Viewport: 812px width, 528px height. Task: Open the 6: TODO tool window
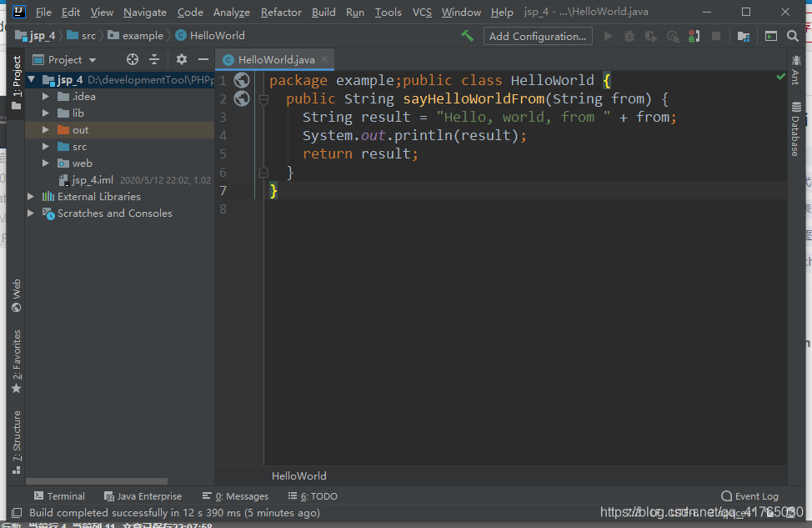(x=313, y=496)
